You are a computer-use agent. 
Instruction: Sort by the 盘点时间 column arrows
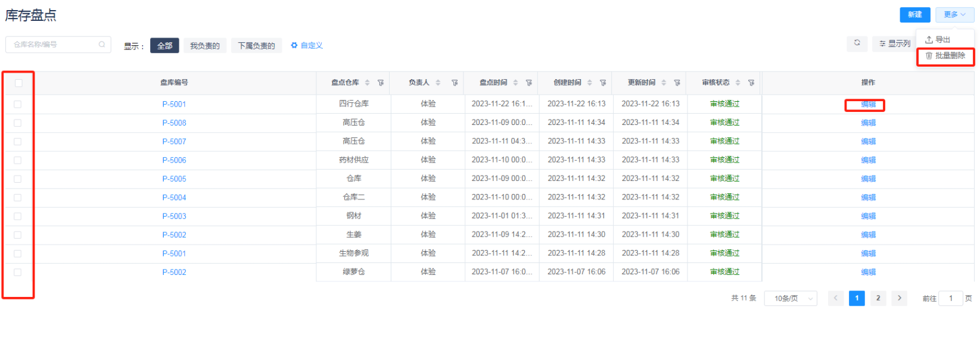click(516, 83)
